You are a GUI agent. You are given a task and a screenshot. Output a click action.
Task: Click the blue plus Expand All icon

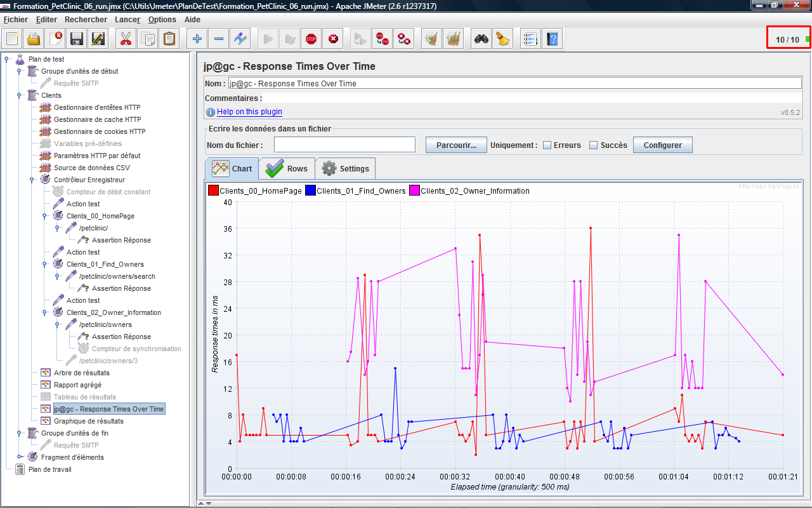197,39
